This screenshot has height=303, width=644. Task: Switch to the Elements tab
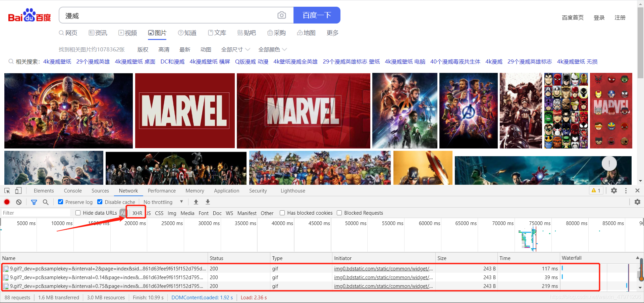[x=44, y=191]
